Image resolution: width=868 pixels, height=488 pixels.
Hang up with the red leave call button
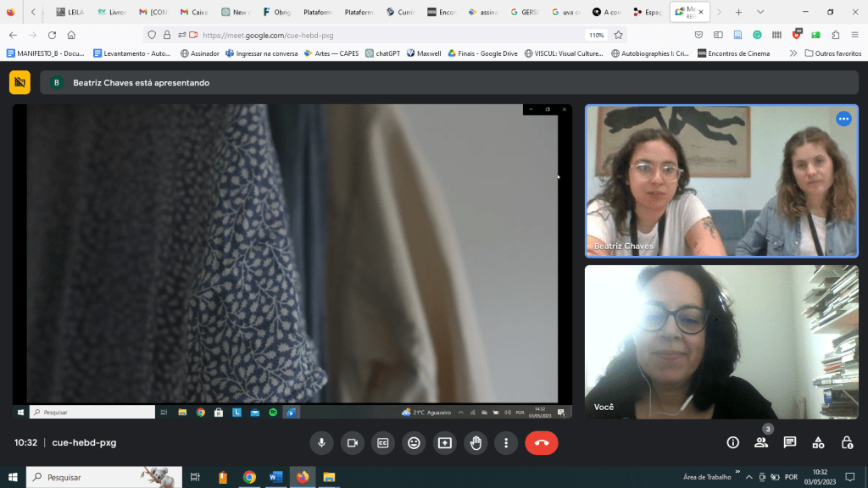(542, 442)
